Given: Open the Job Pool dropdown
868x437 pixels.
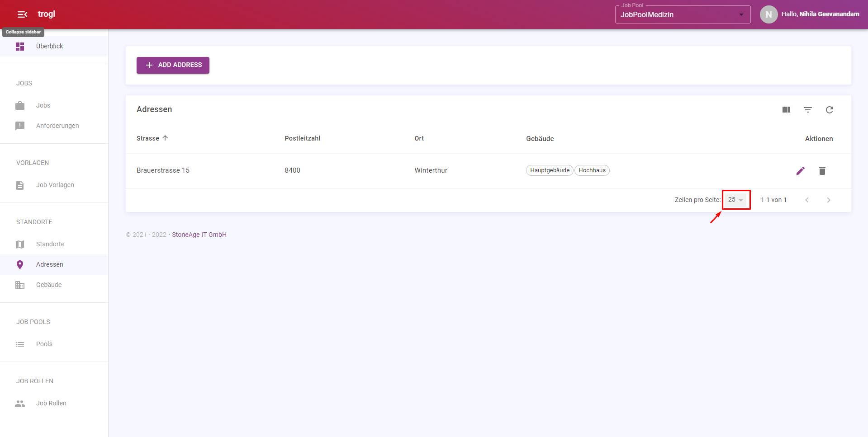Looking at the screenshot, I should (x=683, y=14).
